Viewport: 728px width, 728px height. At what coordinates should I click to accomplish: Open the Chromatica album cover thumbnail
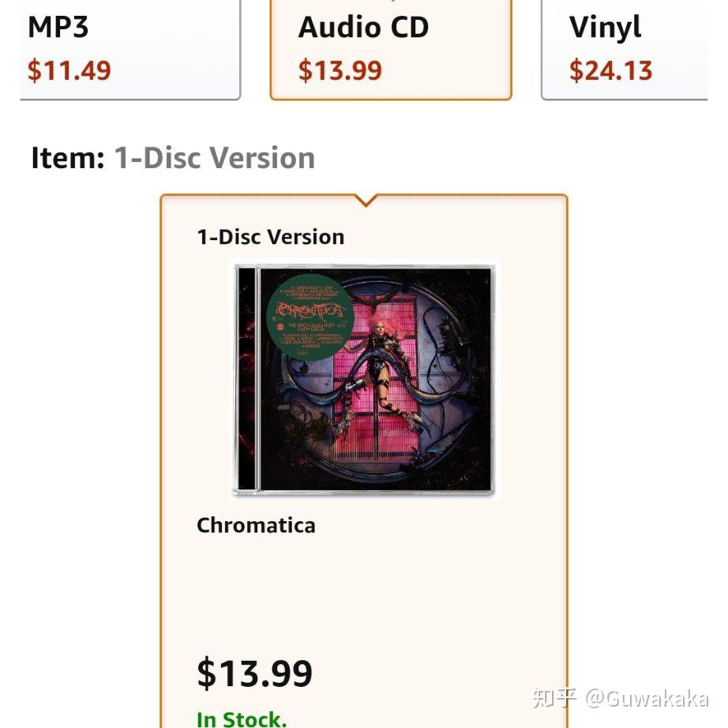365,378
